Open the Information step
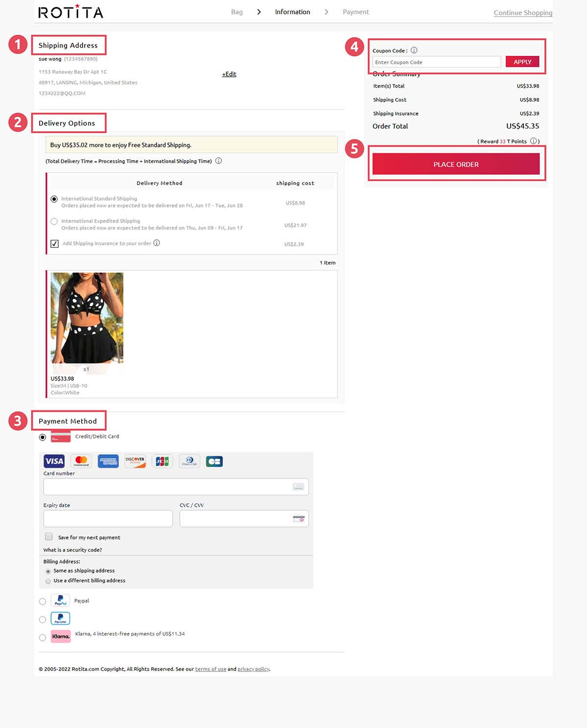Viewport: 587px width, 728px height. tap(293, 12)
